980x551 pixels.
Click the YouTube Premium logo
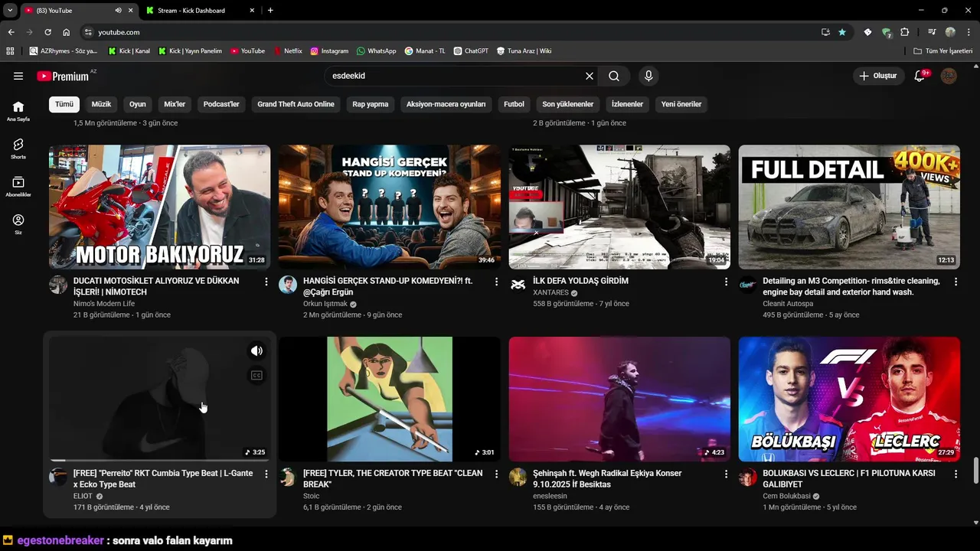pyautogui.click(x=63, y=76)
